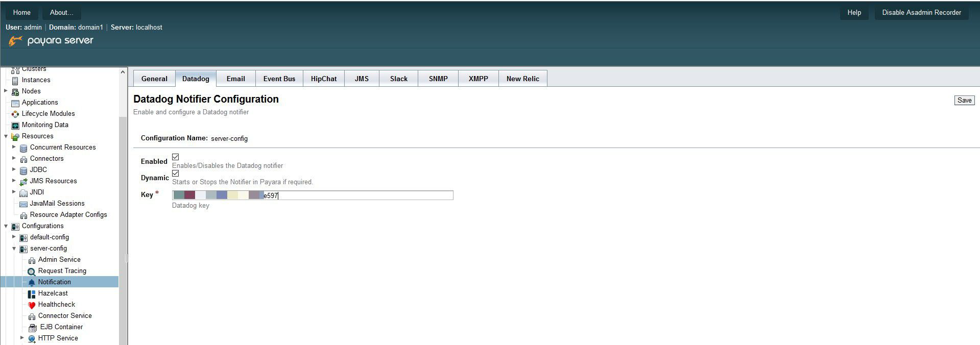Click the Request Tracing magnifier icon
The image size is (980, 345).
pos(32,272)
